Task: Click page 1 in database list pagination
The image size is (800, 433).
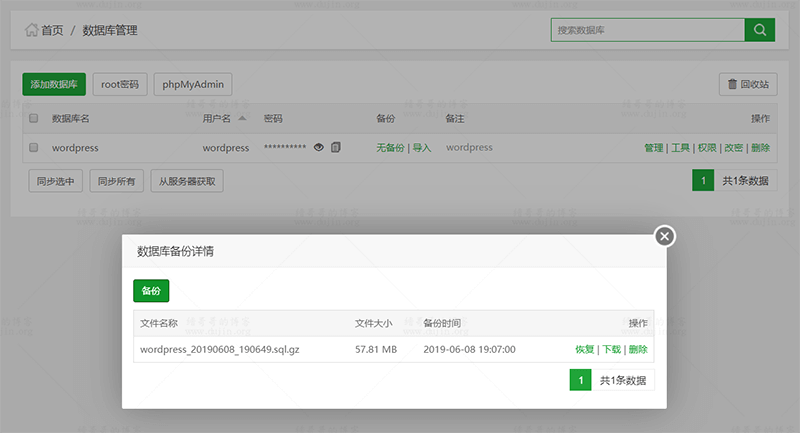Action: click(x=703, y=181)
